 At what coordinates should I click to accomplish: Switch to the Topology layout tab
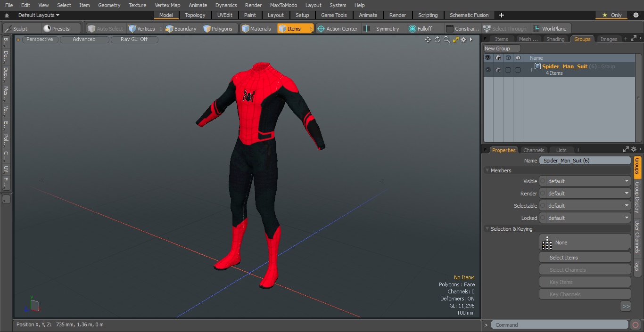195,15
